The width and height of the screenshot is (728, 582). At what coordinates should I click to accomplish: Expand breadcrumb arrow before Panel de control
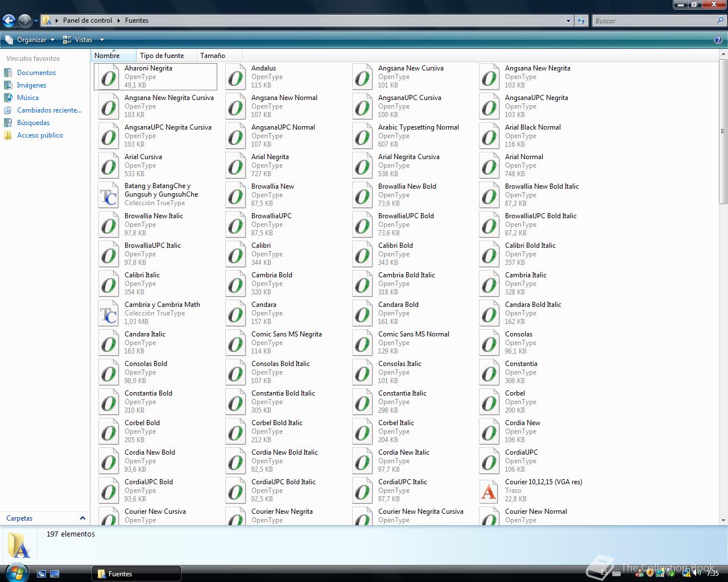point(57,20)
